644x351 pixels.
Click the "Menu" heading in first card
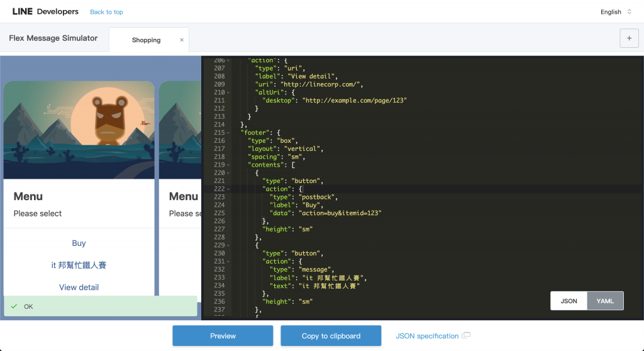coord(28,196)
